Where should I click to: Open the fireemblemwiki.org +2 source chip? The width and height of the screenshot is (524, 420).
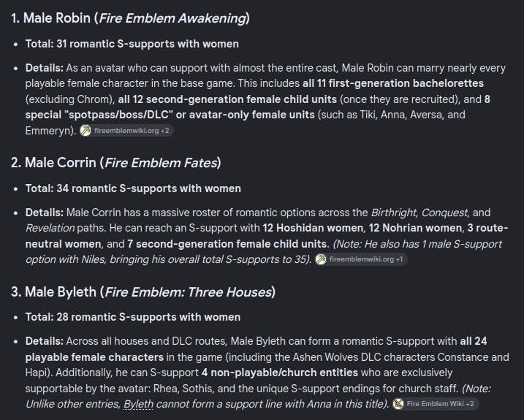pyautogui.click(x=126, y=131)
